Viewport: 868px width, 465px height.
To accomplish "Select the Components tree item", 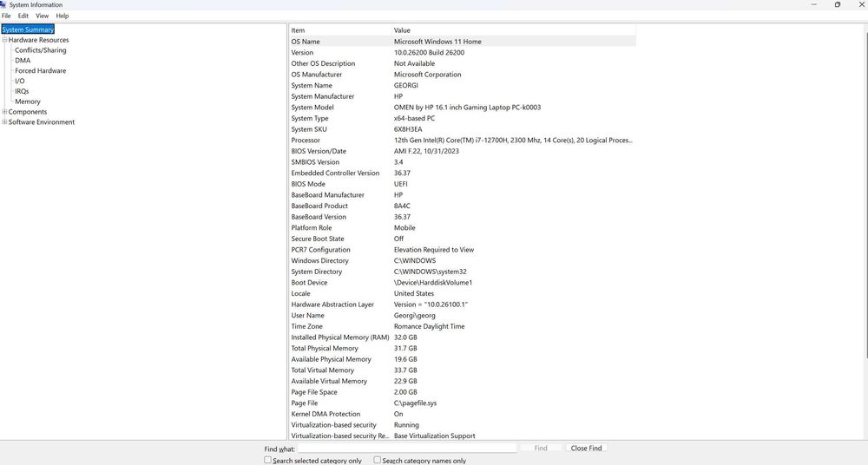I will coord(28,112).
